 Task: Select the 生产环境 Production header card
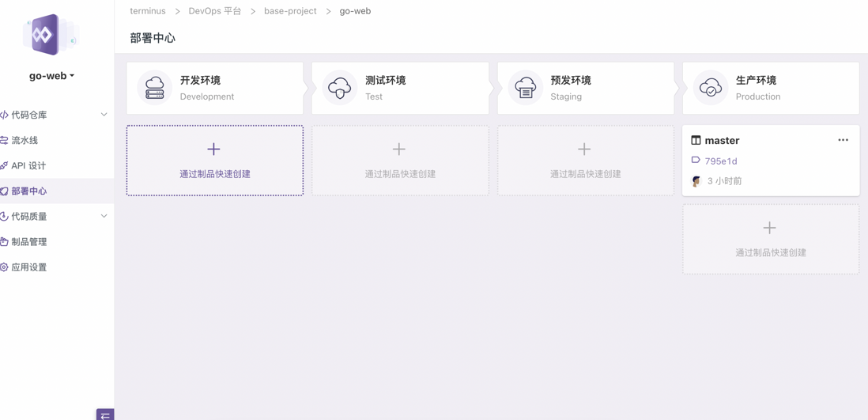click(x=771, y=88)
